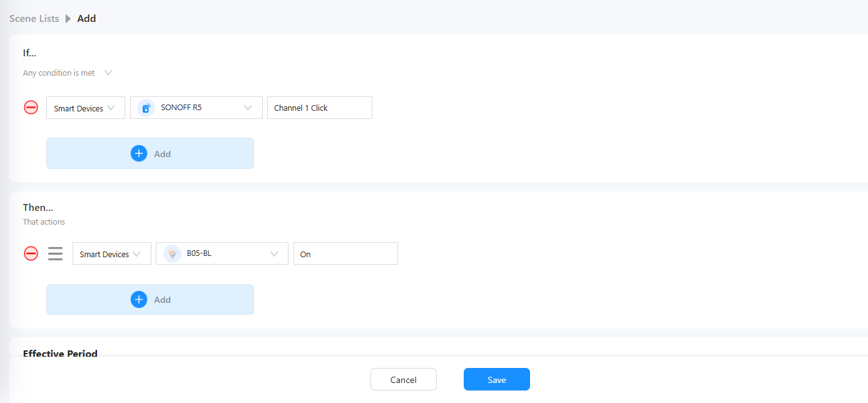
Task: Click the Cancel button
Action: 403,379
